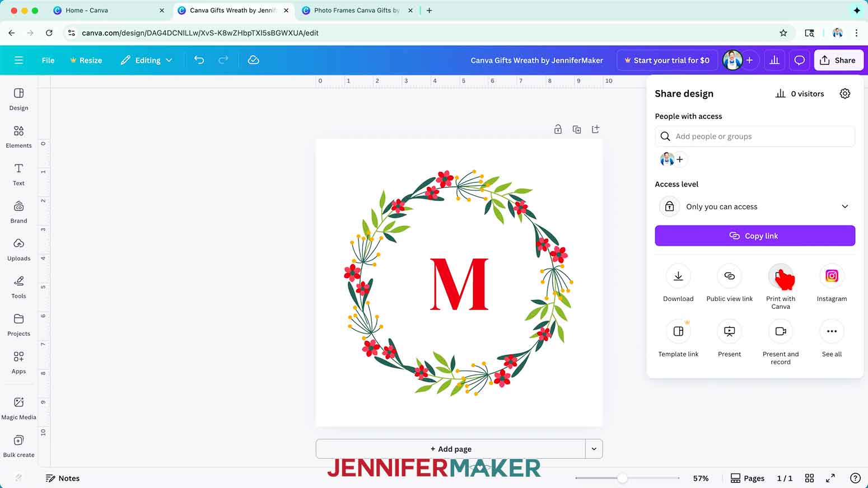The height and width of the screenshot is (488, 868).
Task: Add collaborator with plus next to avatar in header
Action: [749, 60]
